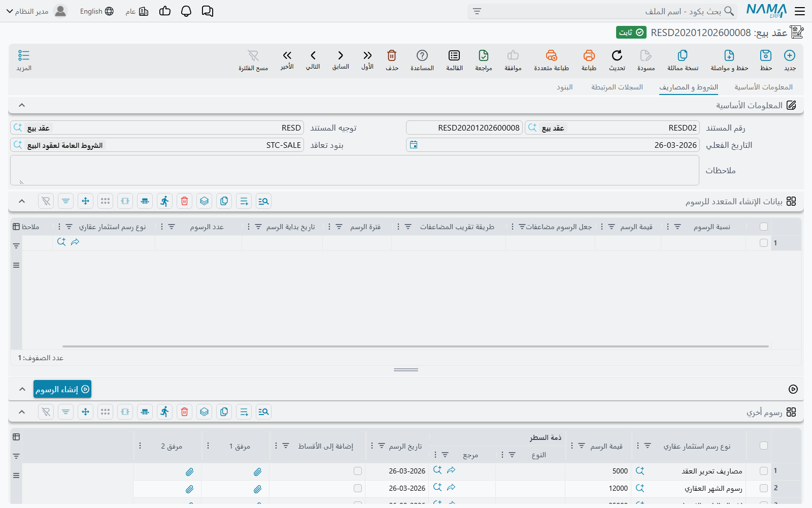The height and width of the screenshot is (508, 812).
Task: Switch to الشروط و المصاريف tab
Action: tap(689, 87)
